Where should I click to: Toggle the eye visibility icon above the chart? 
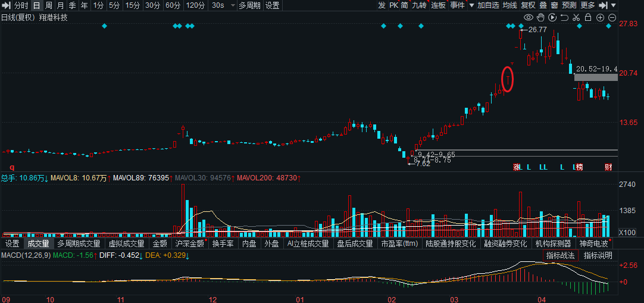[x=528, y=17]
